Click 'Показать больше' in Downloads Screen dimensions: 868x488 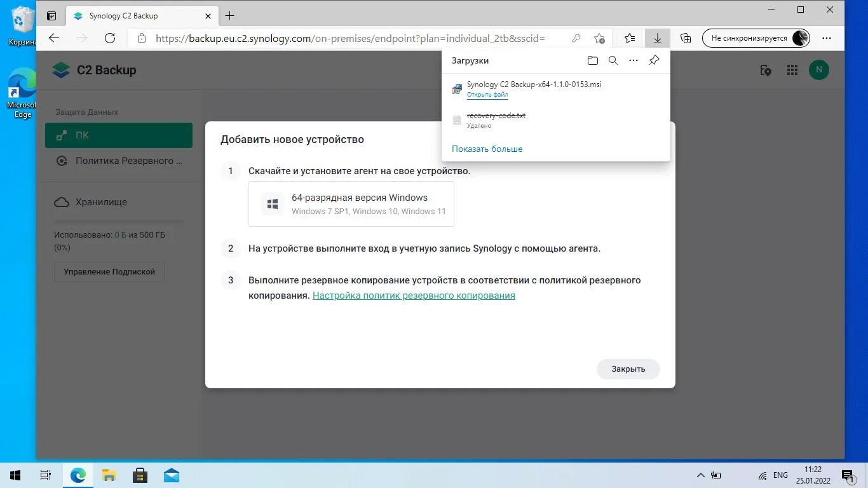[487, 149]
